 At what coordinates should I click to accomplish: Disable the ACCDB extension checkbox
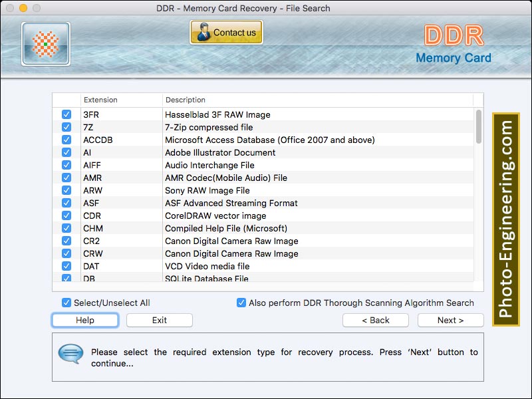pos(66,140)
